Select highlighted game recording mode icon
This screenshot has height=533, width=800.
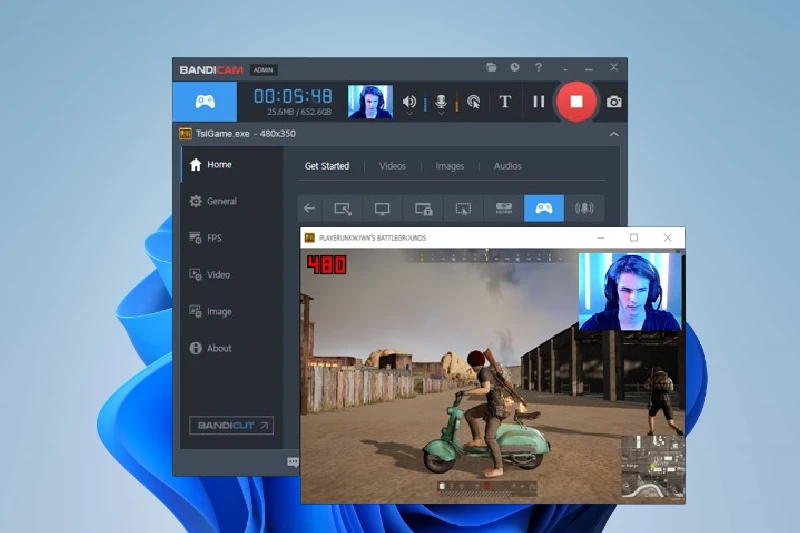tap(544, 208)
